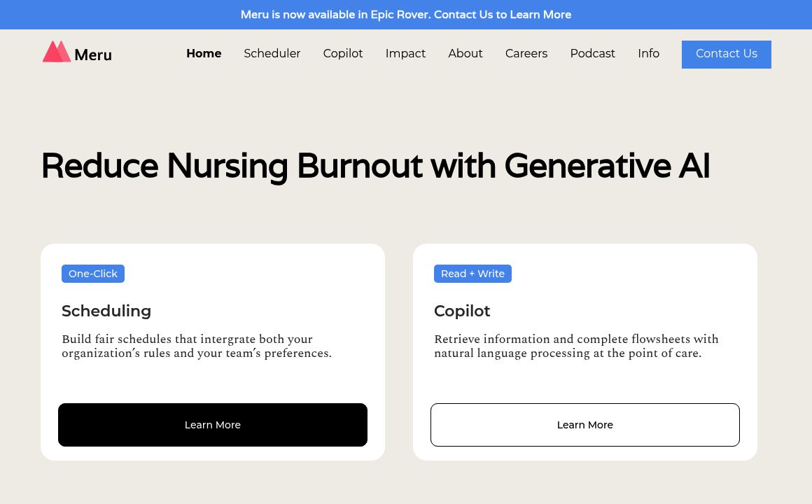
Task: Click the Meru mountain logo icon
Action: 57,52
